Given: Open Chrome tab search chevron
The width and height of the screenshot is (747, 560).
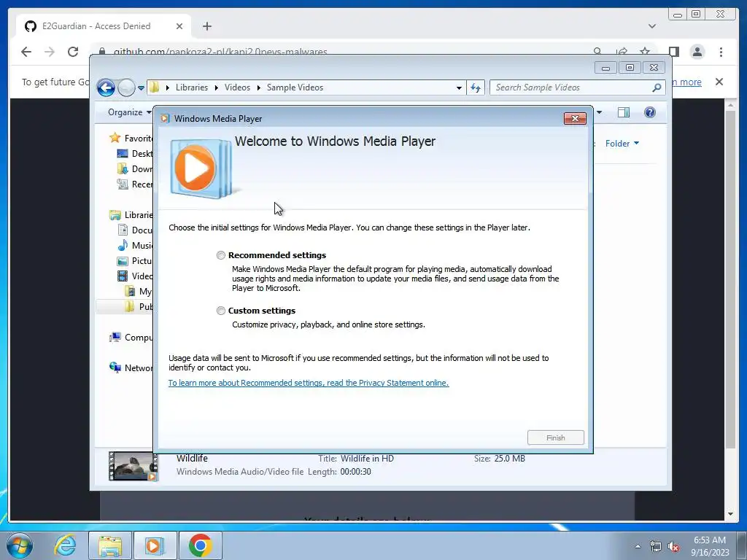Looking at the screenshot, I should coord(652,26).
